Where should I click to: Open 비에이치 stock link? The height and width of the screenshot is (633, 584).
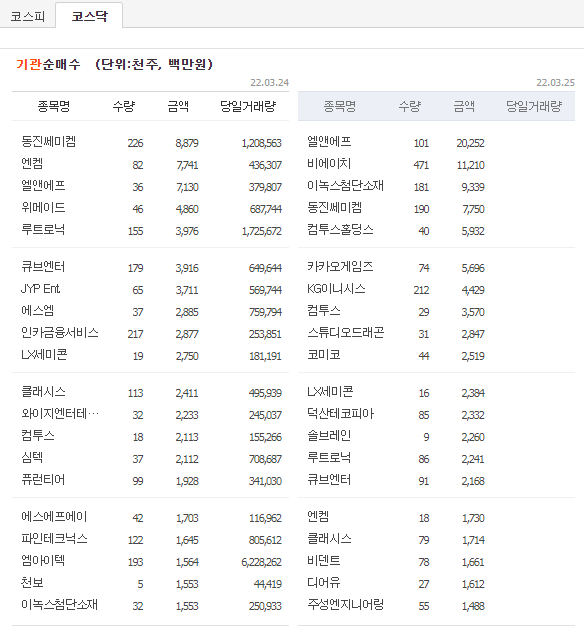tap(329, 163)
